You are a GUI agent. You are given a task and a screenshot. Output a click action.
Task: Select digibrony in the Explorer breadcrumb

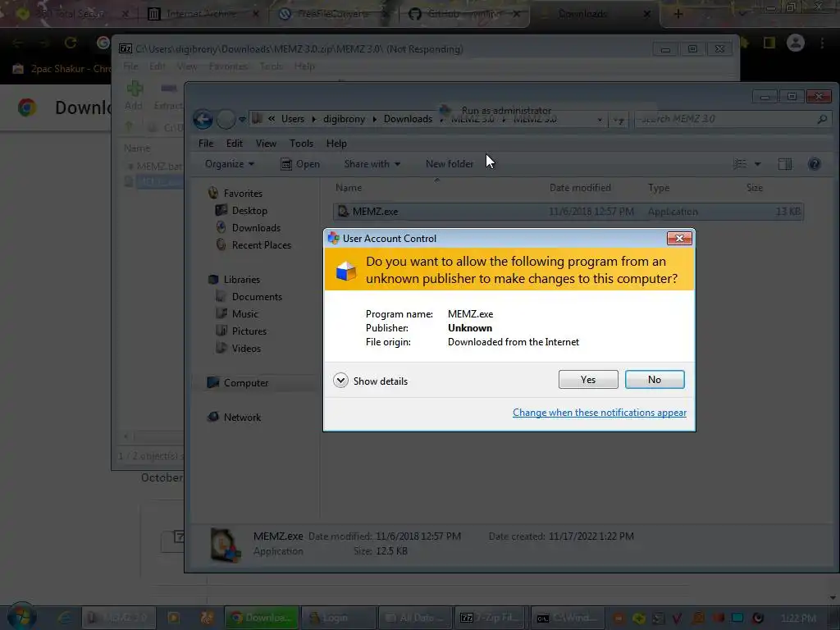pos(344,119)
